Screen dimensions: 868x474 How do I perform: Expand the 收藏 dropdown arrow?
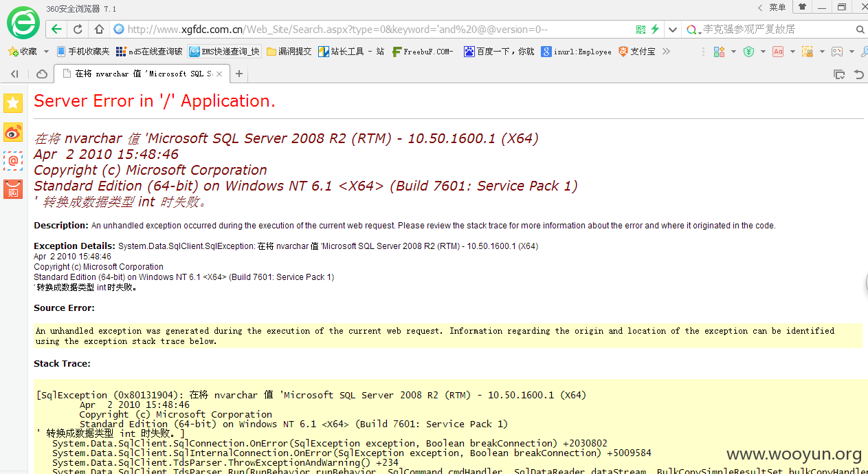pos(46,52)
